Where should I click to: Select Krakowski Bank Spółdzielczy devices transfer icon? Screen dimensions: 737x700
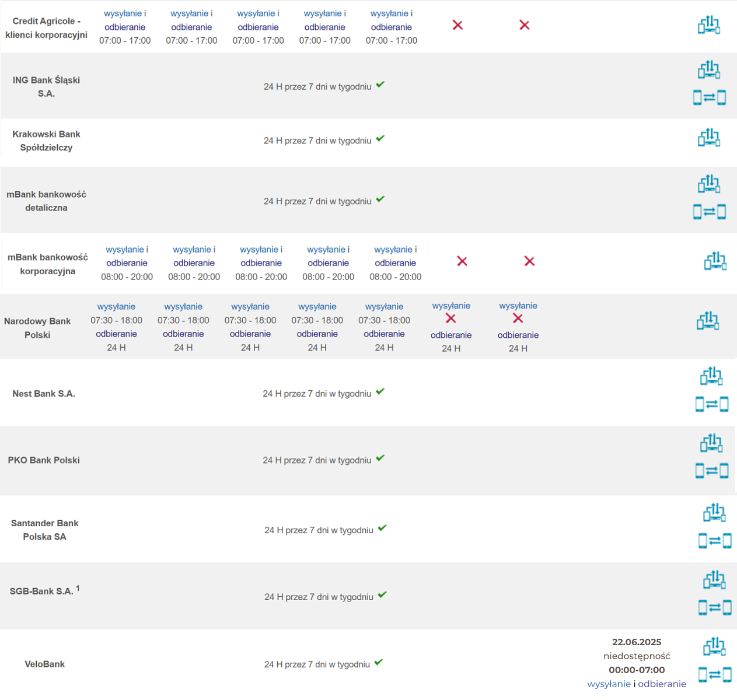(709, 137)
